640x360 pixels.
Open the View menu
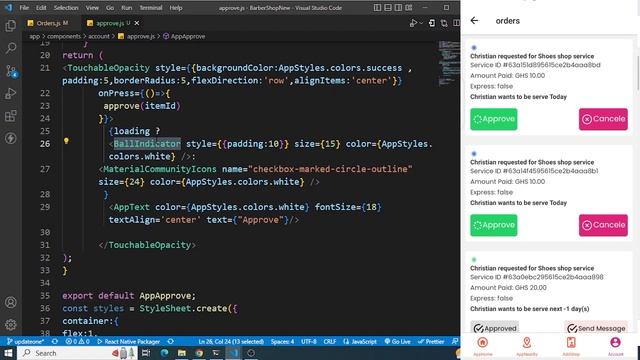92,8
